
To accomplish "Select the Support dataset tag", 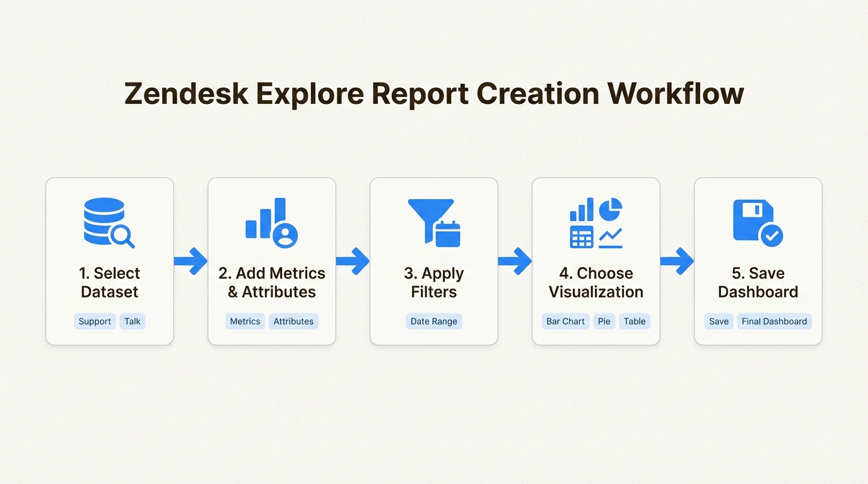I will click(95, 321).
